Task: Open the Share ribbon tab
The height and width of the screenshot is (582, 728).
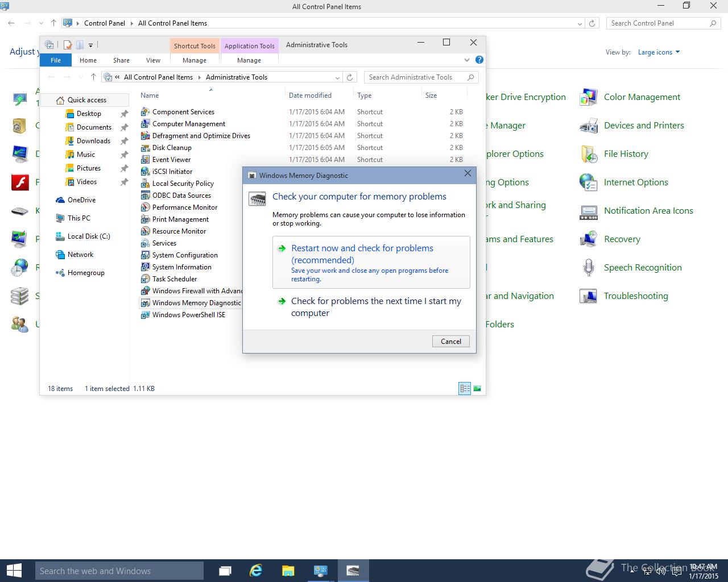Action: pyautogui.click(x=121, y=60)
